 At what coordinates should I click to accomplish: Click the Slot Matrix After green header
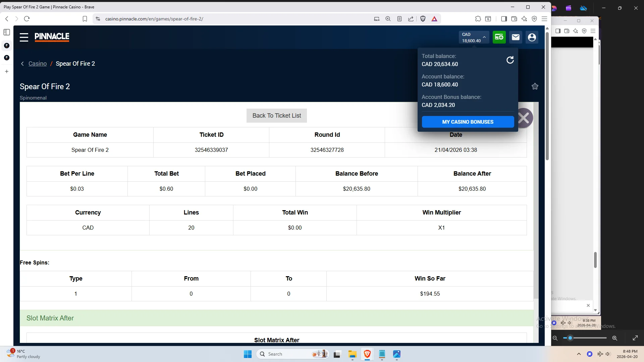coord(276,318)
